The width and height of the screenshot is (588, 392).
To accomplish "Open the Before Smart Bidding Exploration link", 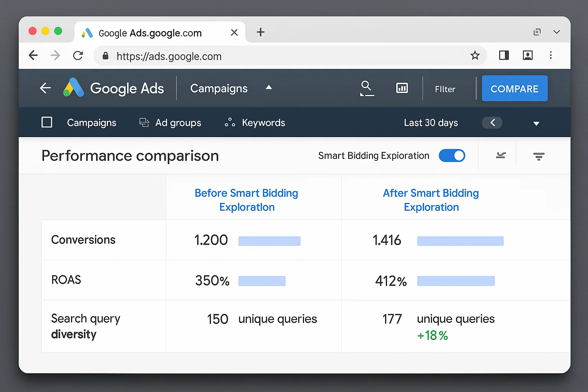I will [247, 200].
